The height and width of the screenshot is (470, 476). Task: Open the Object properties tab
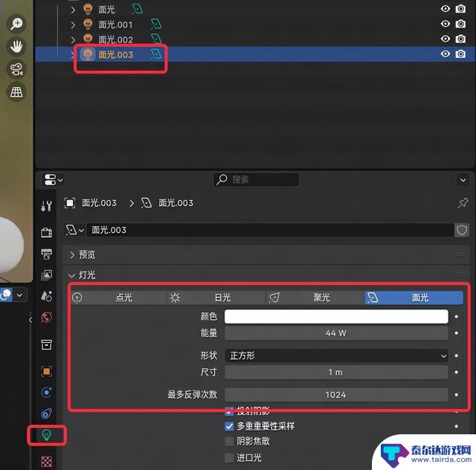pos(46,371)
